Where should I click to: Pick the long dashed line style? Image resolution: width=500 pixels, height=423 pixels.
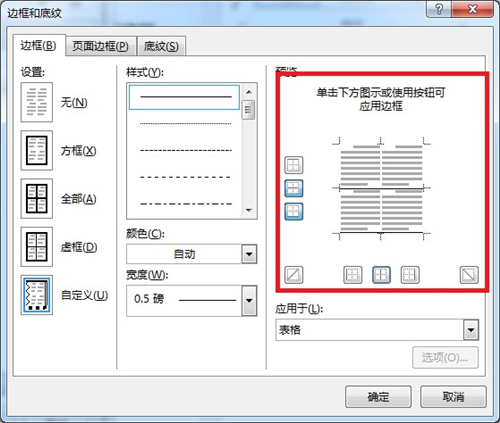[185, 177]
